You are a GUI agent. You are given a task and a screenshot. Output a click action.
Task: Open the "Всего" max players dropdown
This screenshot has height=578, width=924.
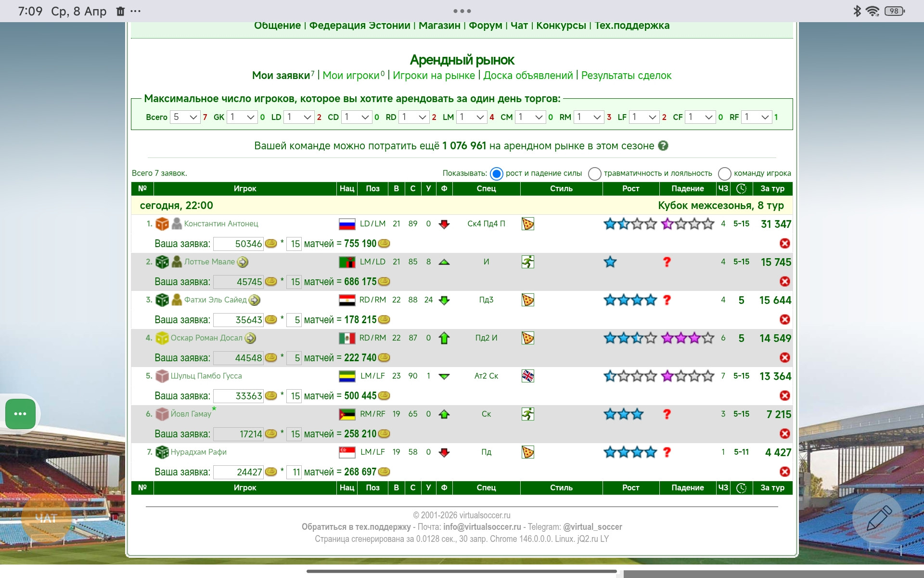[185, 117]
